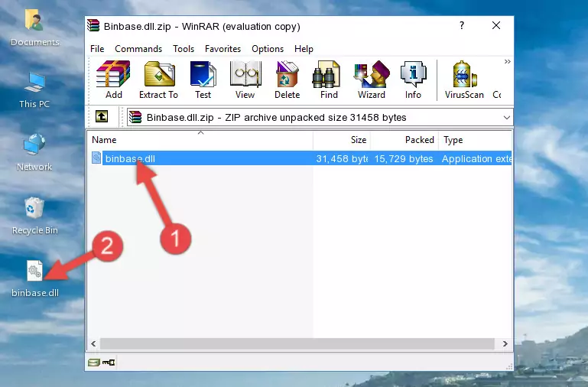Click the 31,458 bytes size cell
This screenshot has height=387, width=588.
342,158
